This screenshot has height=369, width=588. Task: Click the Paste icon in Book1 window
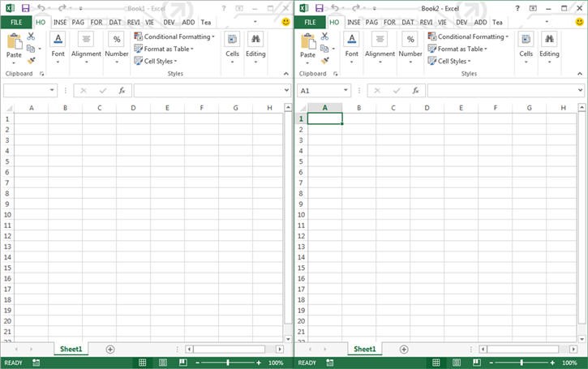(15, 41)
